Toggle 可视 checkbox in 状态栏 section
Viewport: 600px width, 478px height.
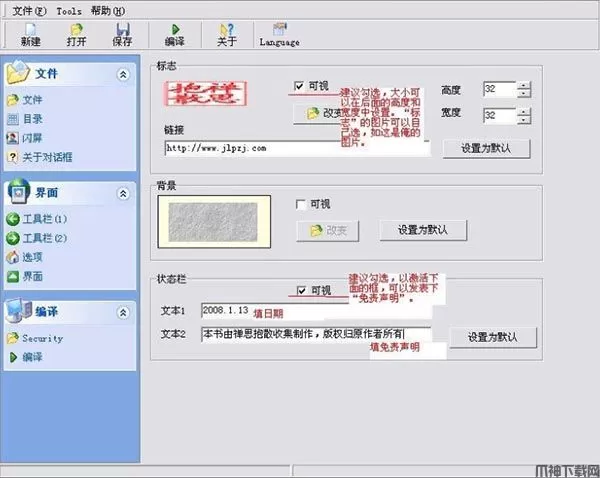[302, 290]
